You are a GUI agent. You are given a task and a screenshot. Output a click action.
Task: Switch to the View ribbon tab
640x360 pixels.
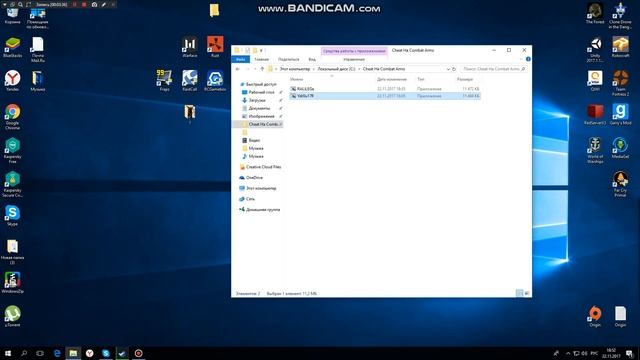pyautogui.click(x=312, y=59)
